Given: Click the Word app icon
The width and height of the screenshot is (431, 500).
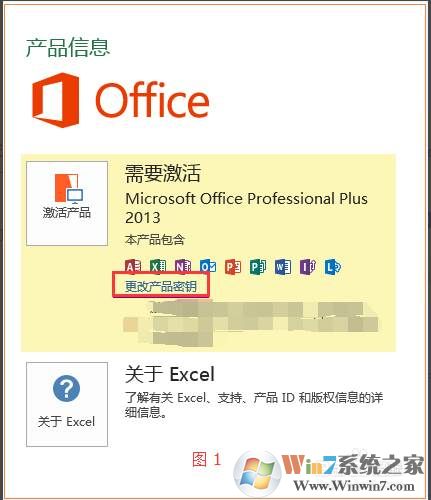Looking at the screenshot, I should [x=283, y=266].
